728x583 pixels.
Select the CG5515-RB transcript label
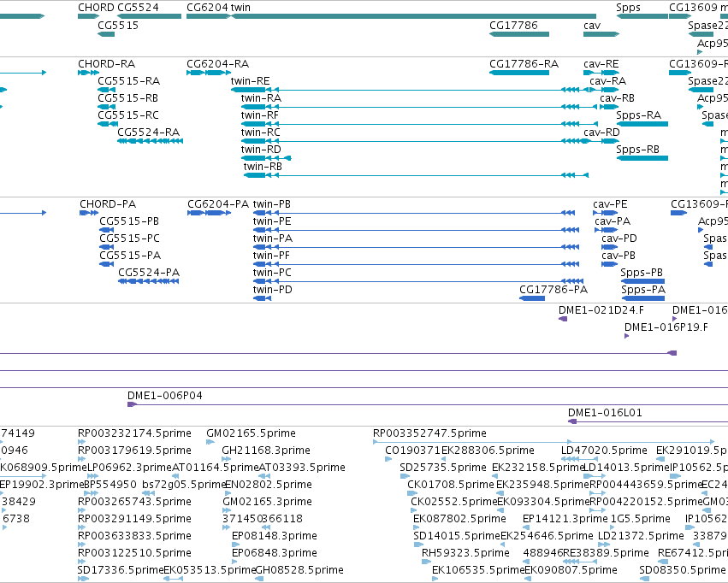[x=127, y=97]
